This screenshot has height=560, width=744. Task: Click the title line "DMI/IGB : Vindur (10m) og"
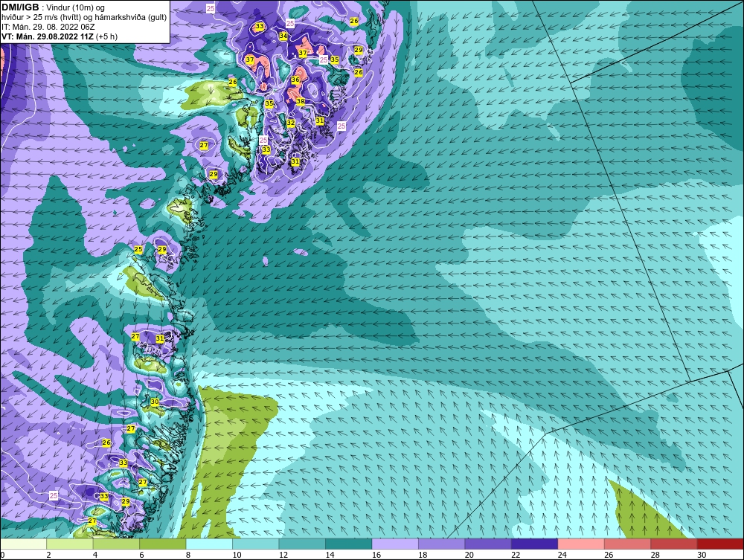(53, 7)
